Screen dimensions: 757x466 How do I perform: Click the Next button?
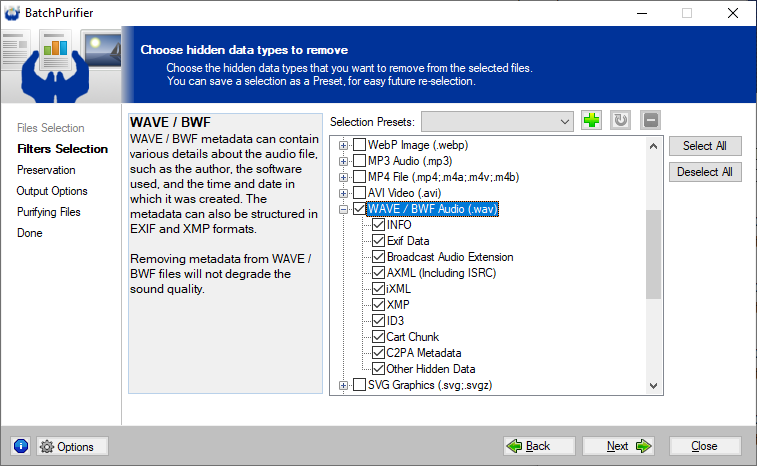pos(618,446)
